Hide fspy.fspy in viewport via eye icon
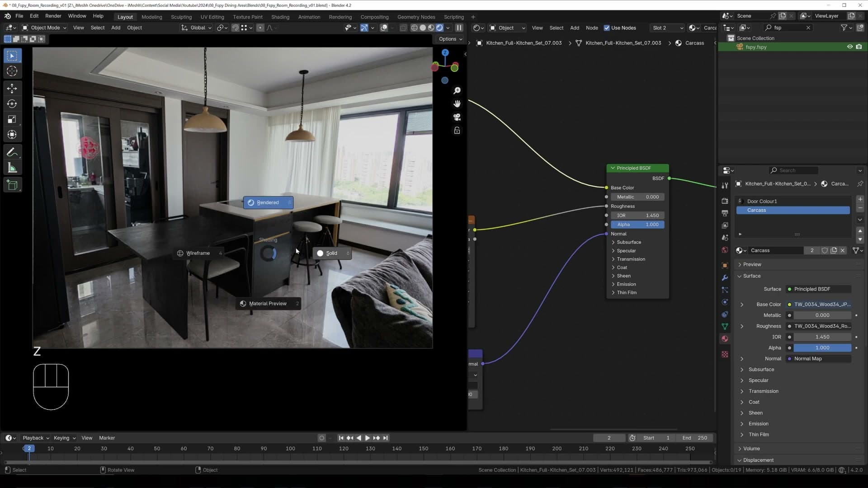 pos(850,47)
